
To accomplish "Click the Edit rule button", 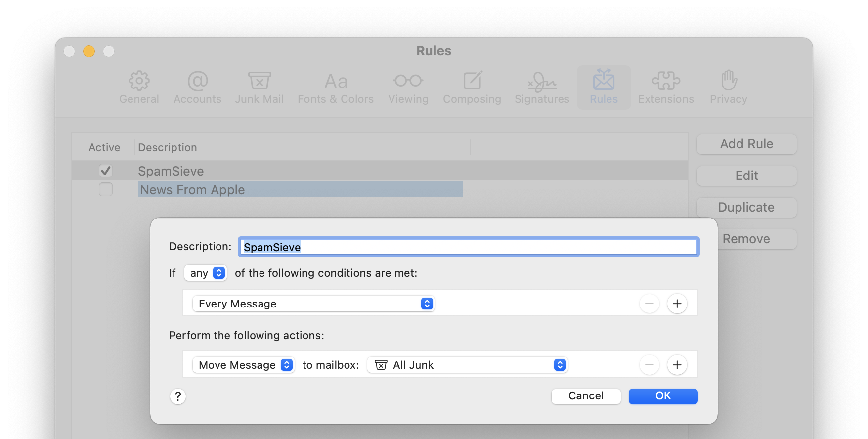I will pos(746,176).
